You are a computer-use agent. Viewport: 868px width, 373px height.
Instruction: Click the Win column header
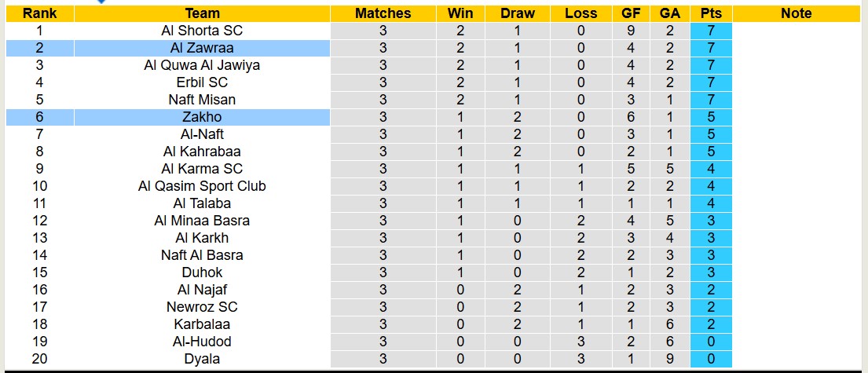click(x=460, y=13)
